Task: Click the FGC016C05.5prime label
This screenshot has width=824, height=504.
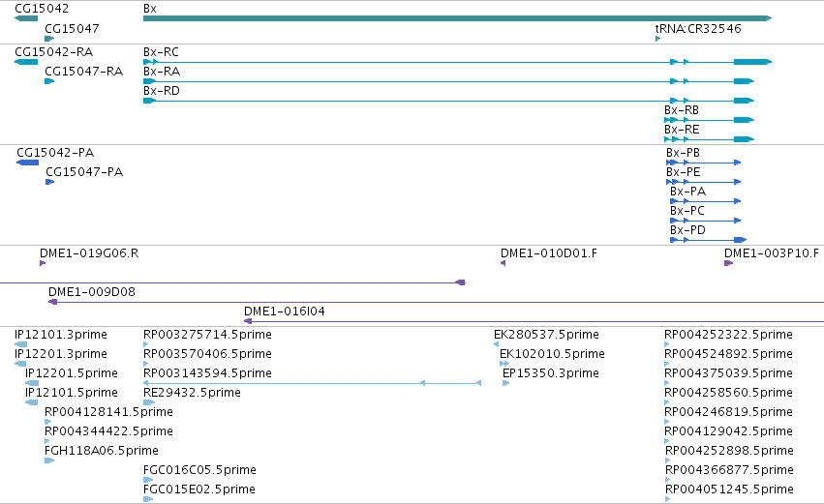Action: tap(199, 470)
